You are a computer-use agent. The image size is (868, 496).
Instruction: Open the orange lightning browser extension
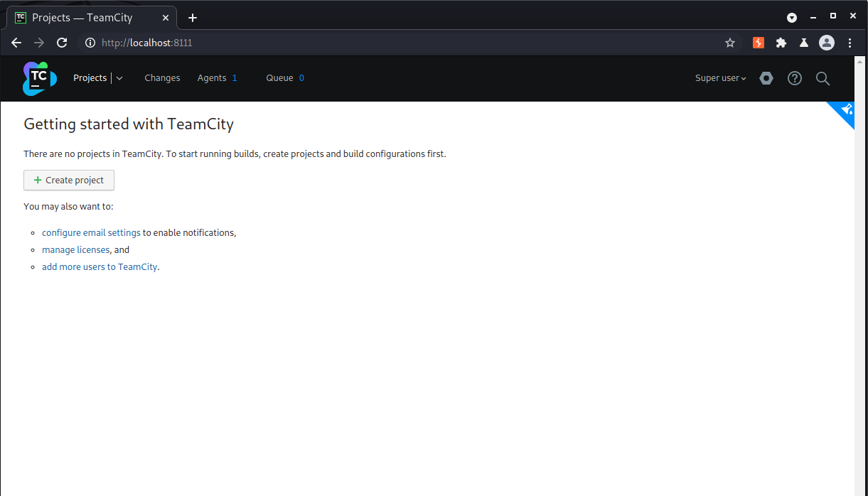tap(759, 43)
